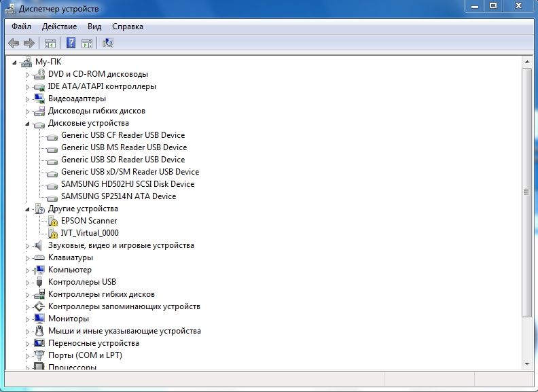Open the Файл menu
This screenshot has height=392, width=538.
pyautogui.click(x=21, y=26)
